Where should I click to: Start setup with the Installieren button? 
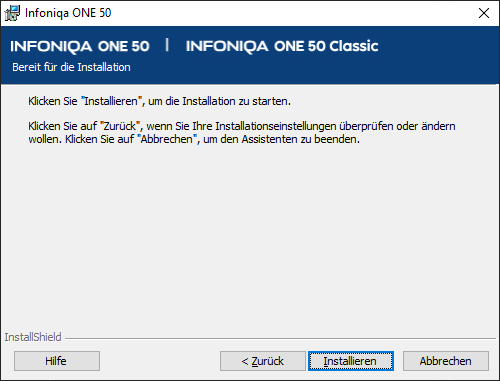(351, 361)
